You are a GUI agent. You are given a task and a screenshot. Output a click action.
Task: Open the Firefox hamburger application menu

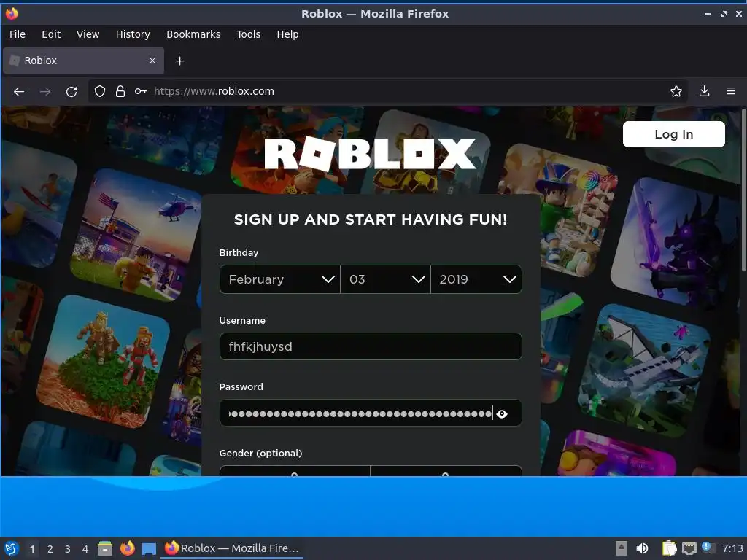click(x=731, y=91)
